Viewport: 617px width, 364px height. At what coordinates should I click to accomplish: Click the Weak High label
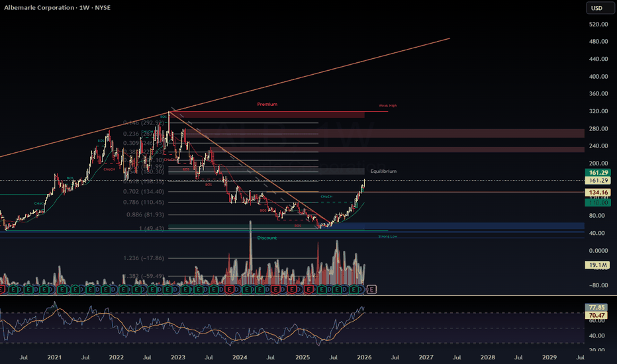point(387,105)
